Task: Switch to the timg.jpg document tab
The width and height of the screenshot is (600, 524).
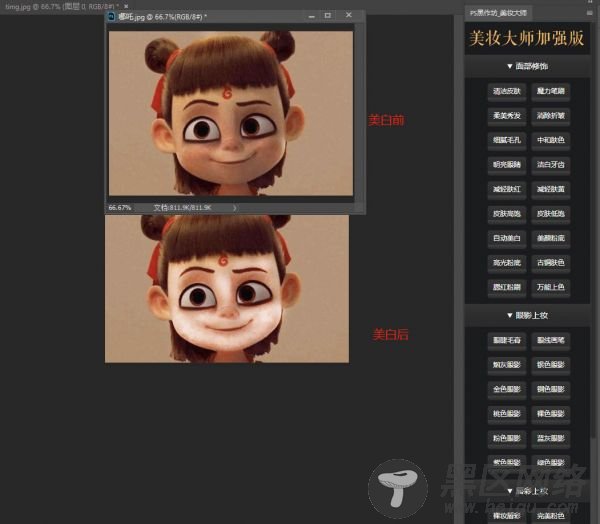Action: [61, 7]
